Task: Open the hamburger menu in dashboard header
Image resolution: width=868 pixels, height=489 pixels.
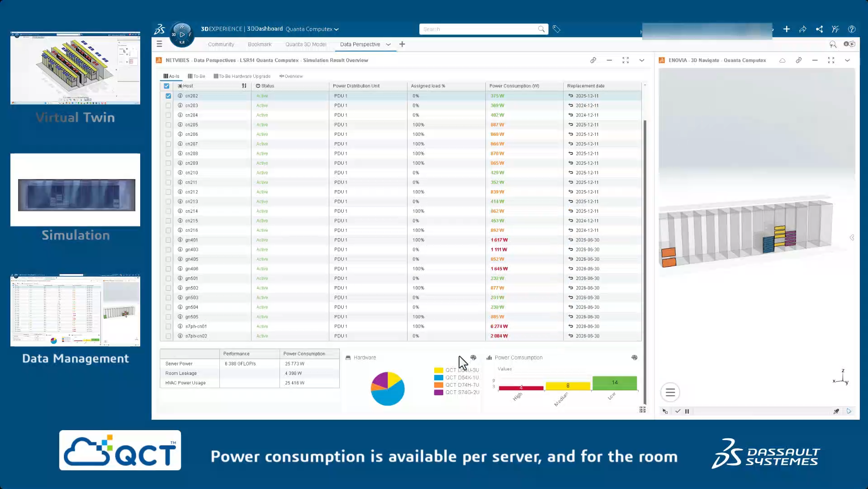Action: (x=159, y=44)
